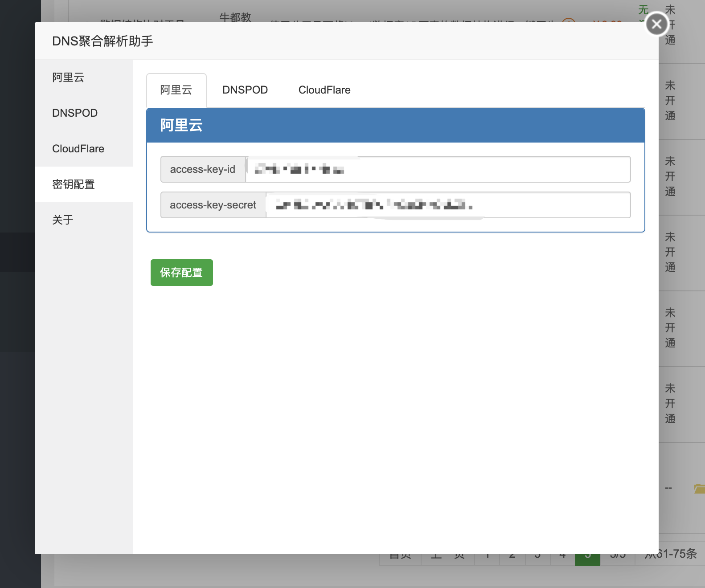This screenshot has width=705, height=588.
Task: Click the access-key-secret label
Action: tap(213, 205)
